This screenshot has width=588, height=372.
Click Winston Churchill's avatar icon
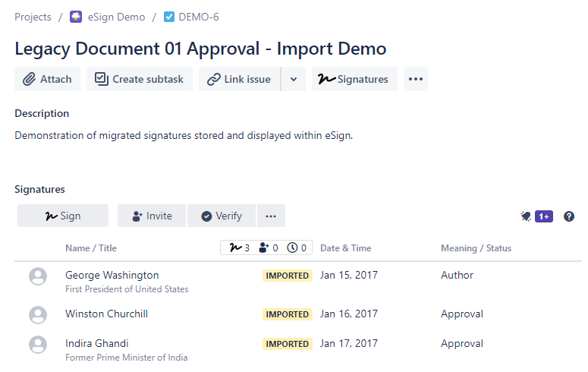coord(38,314)
